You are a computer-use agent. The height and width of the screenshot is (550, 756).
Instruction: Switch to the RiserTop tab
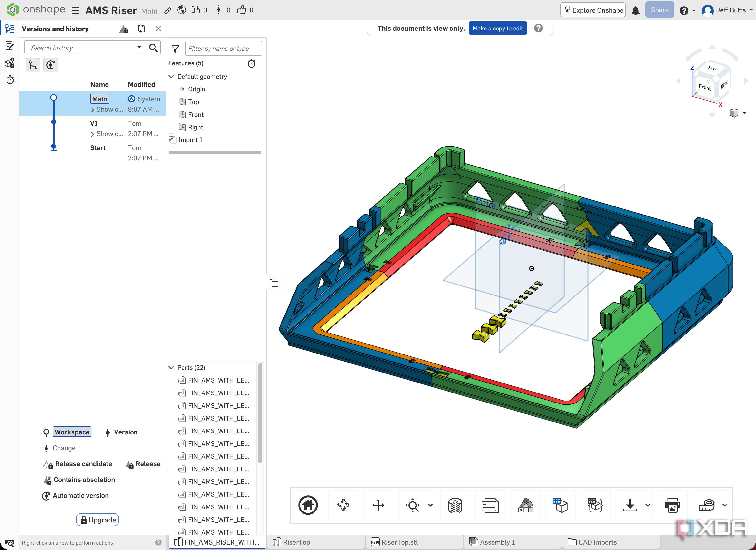point(315,542)
